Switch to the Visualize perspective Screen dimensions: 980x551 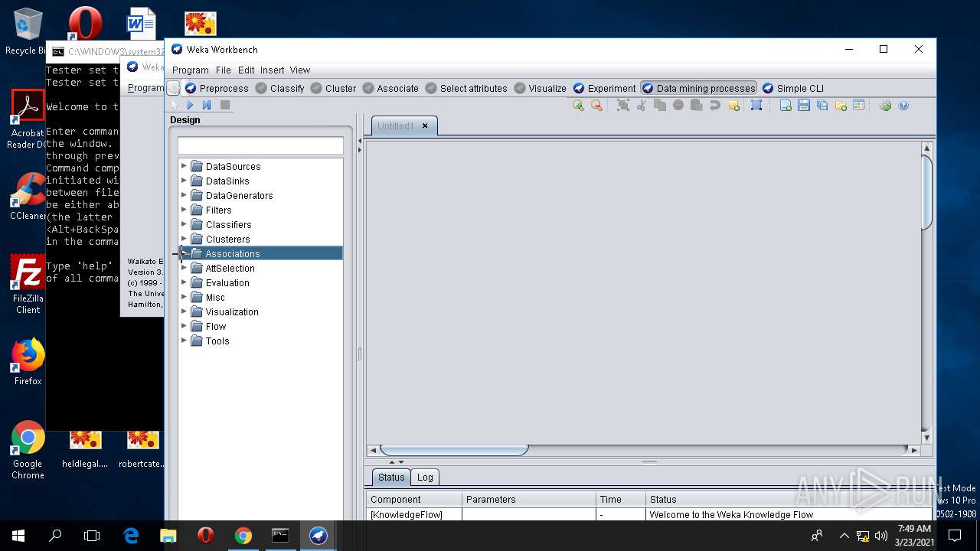point(541,88)
